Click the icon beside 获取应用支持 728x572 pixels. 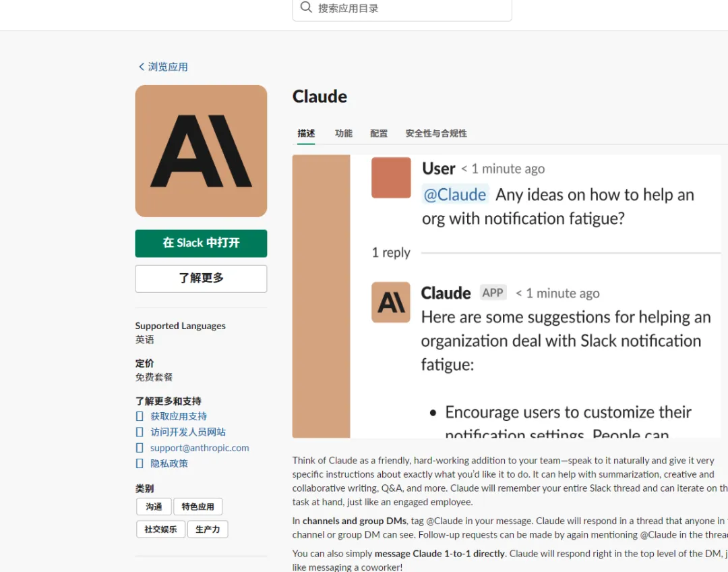point(140,416)
